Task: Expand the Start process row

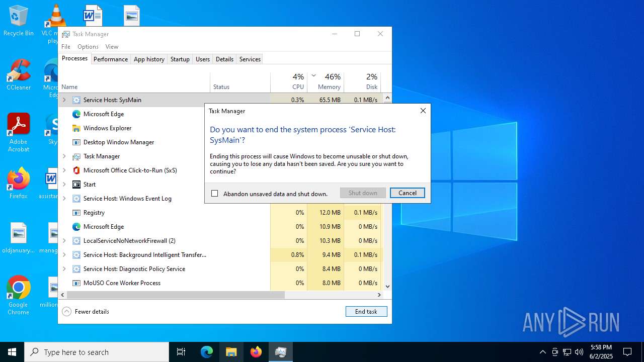Action: click(x=64, y=185)
